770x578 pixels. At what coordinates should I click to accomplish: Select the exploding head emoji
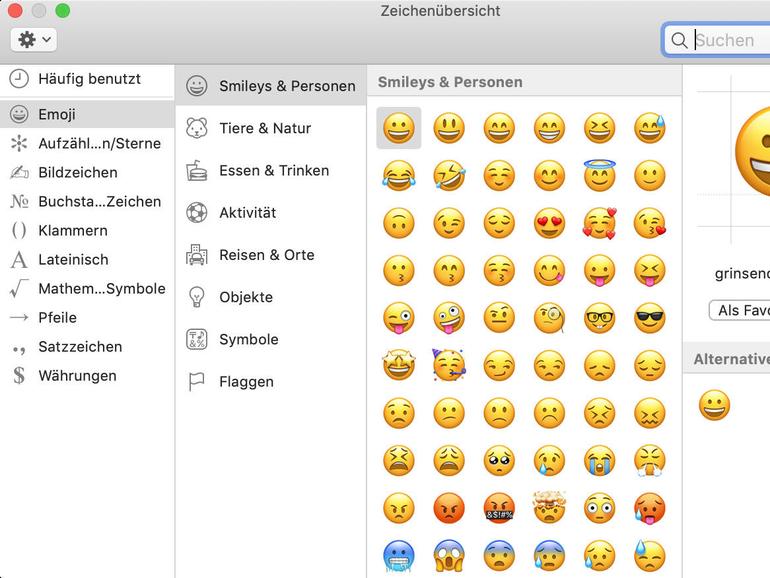(549, 507)
